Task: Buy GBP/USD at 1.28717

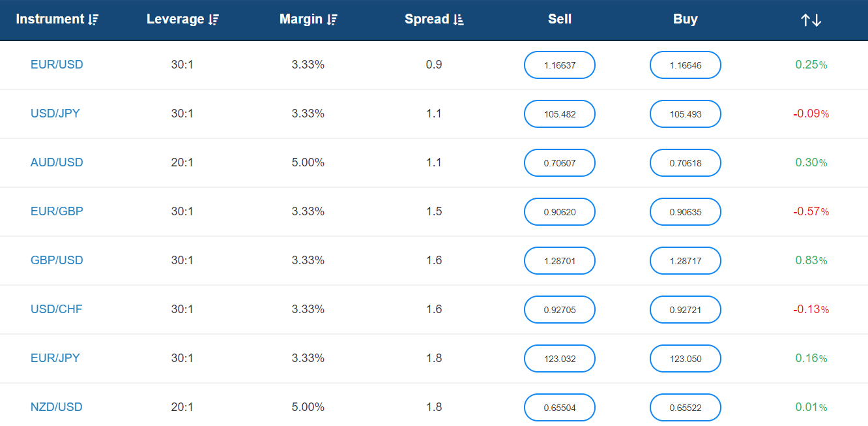Action: [686, 261]
